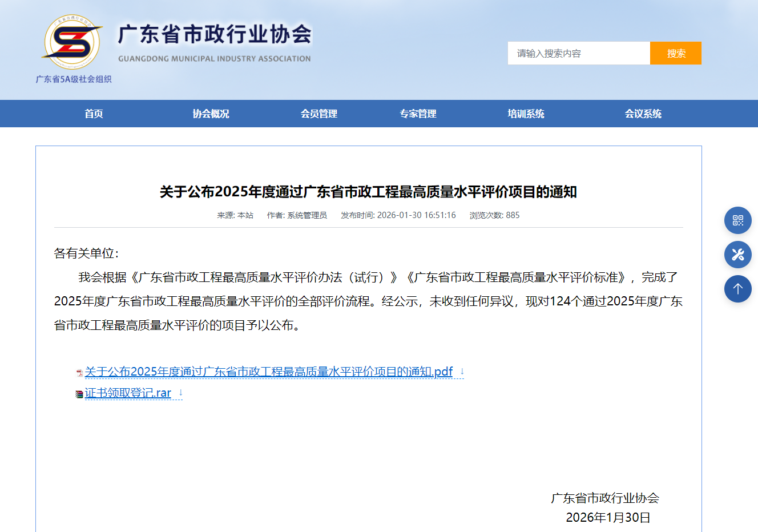Viewport: 758px width, 532px height.
Task: Navigate to 培训系统 in the menu
Action: (x=526, y=114)
